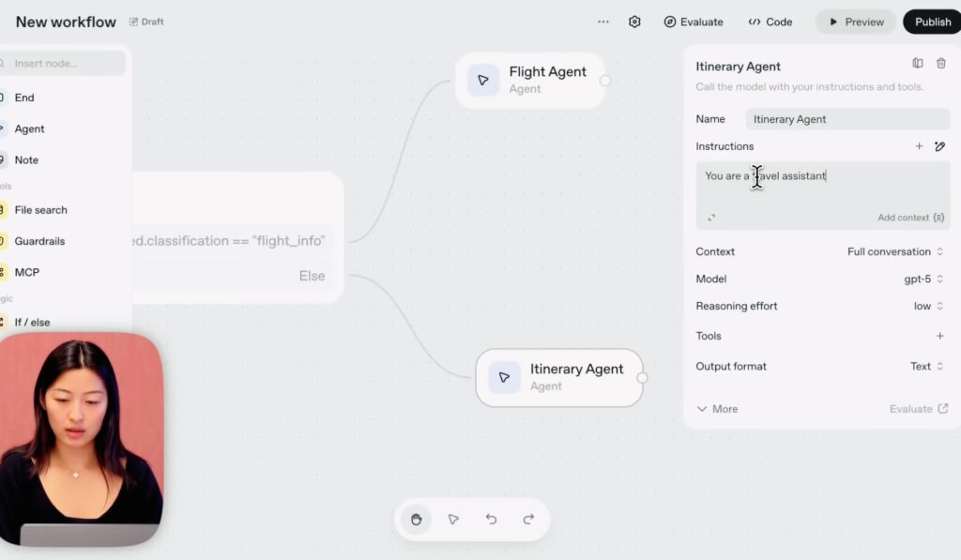This screenshot has width=961, height=560.
Task: Click the Preview button
Action: [x=855, y=22]
